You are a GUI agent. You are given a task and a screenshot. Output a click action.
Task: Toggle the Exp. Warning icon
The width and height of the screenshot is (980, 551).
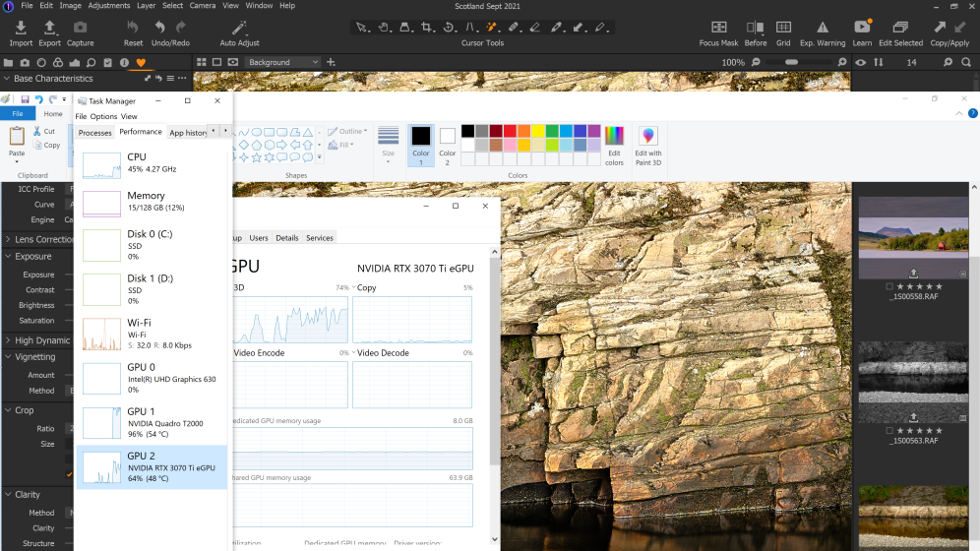click(823, 28)
